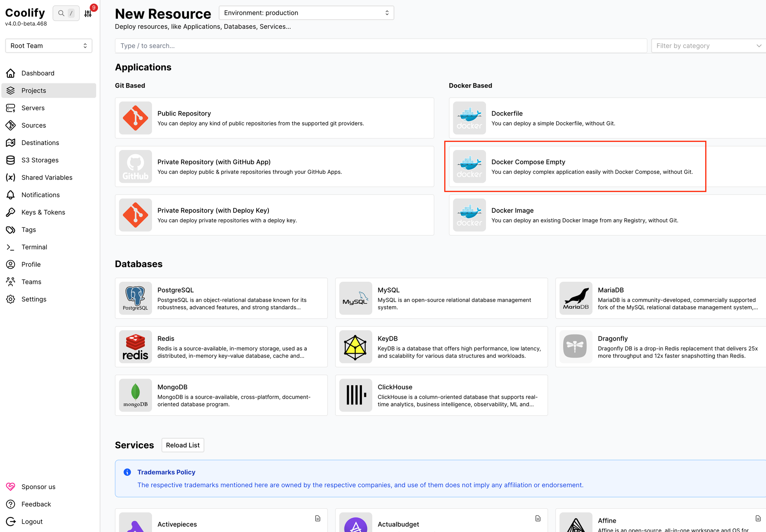Open Activepieces documentation file icon
Viewport: 766px width, 532px height.
(318, 518)
